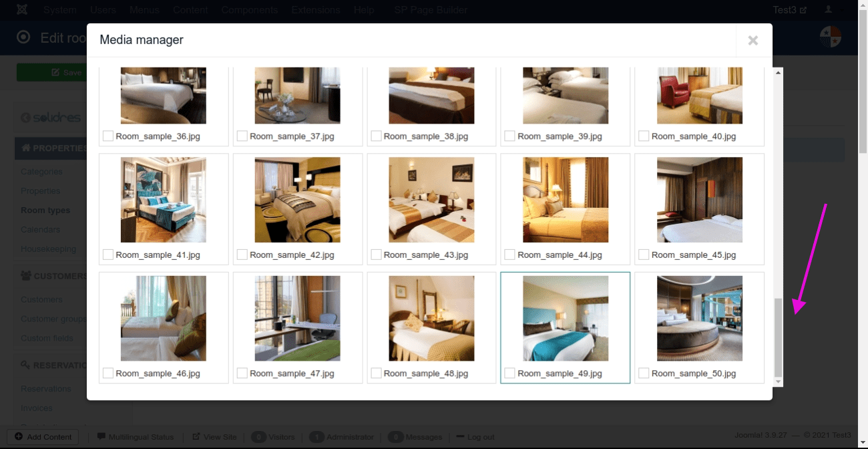
Task: Click the Log out link
Action: click(481, 437)
